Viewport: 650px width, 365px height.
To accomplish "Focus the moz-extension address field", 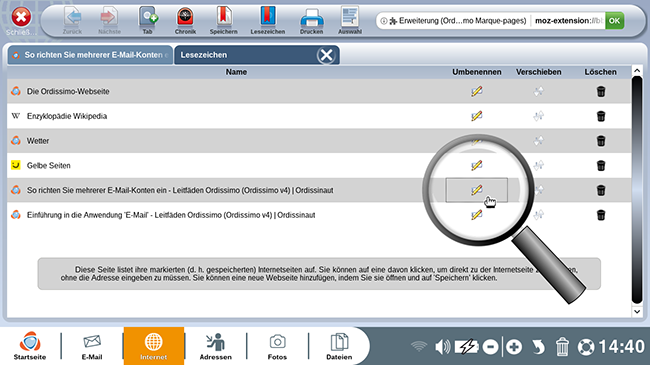I will [x=568, y=20].
